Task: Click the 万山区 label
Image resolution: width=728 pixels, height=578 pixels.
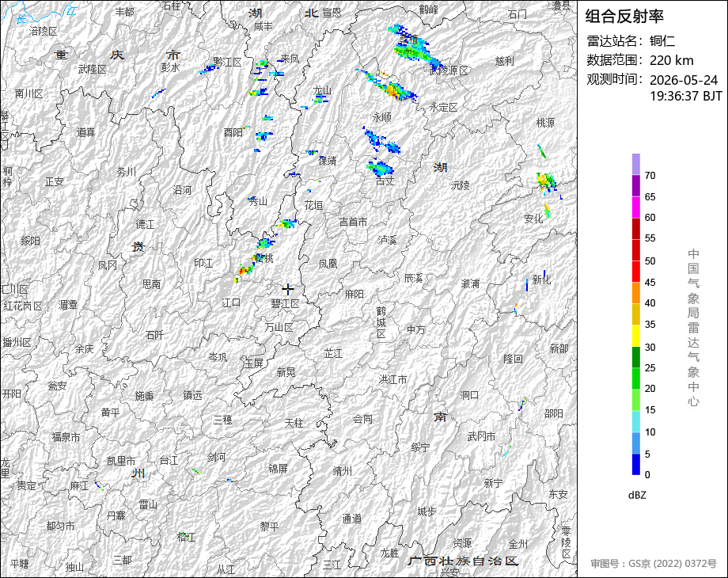Action: click(279, 327)
